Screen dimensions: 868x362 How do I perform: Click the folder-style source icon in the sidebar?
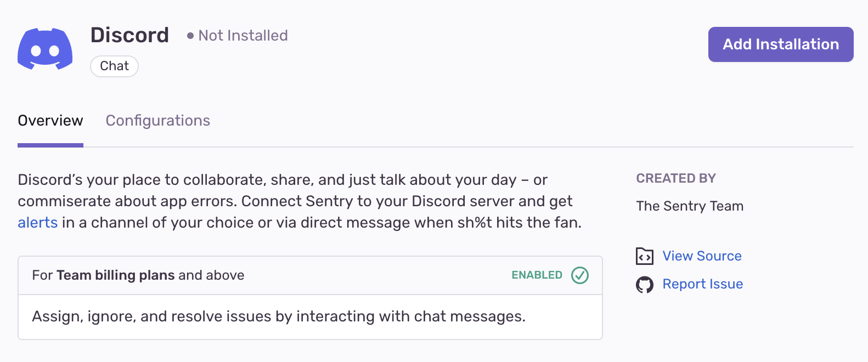coord(645,256)
